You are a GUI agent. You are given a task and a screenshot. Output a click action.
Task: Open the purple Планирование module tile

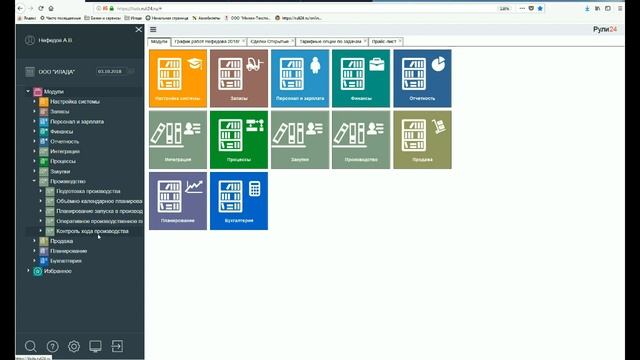point(178,201)
